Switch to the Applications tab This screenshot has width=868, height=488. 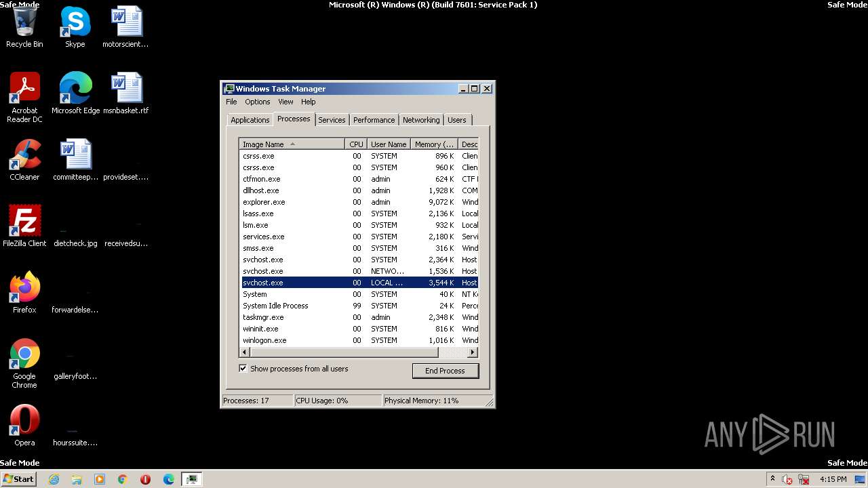click(x=250, y=120)
